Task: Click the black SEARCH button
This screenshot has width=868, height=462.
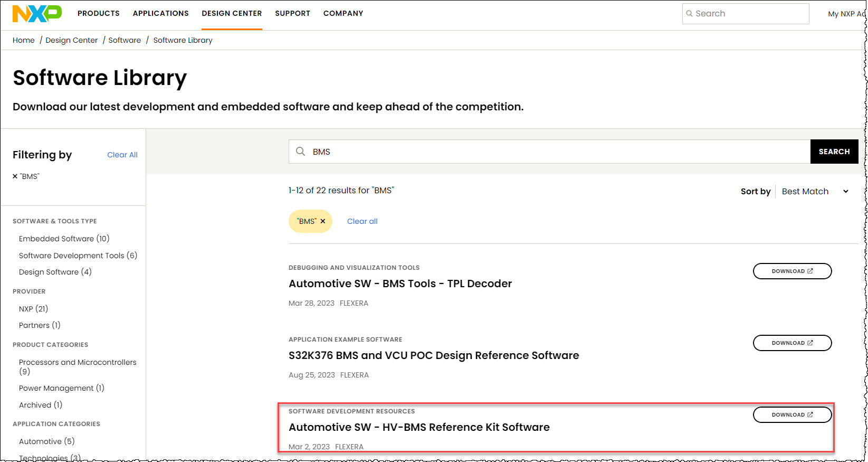Action: (834, 152)
